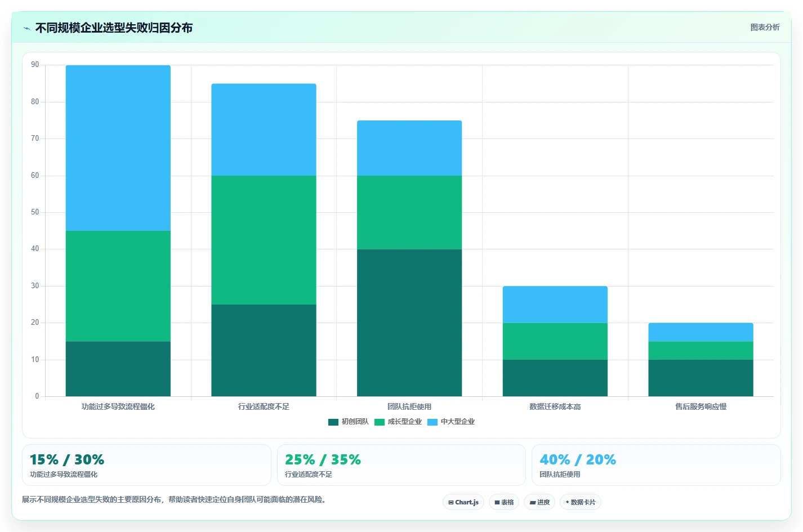Click the 成长型企业 legend label text
Screen dimensions: 803x532
[x=405, y=422]
